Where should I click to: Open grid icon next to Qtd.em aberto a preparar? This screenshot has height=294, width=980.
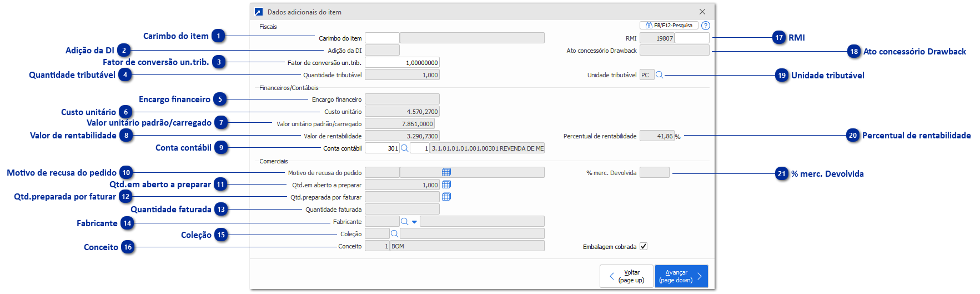click(446, 185)
